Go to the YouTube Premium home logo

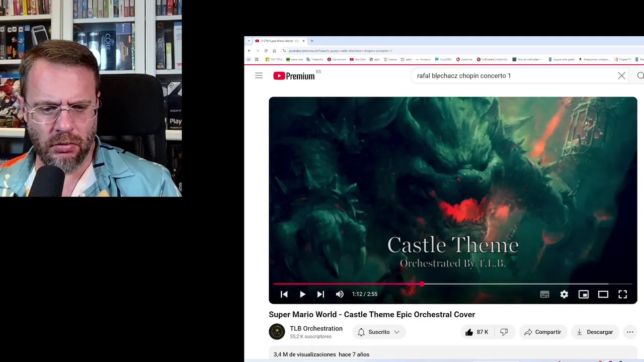click(294, 76)
